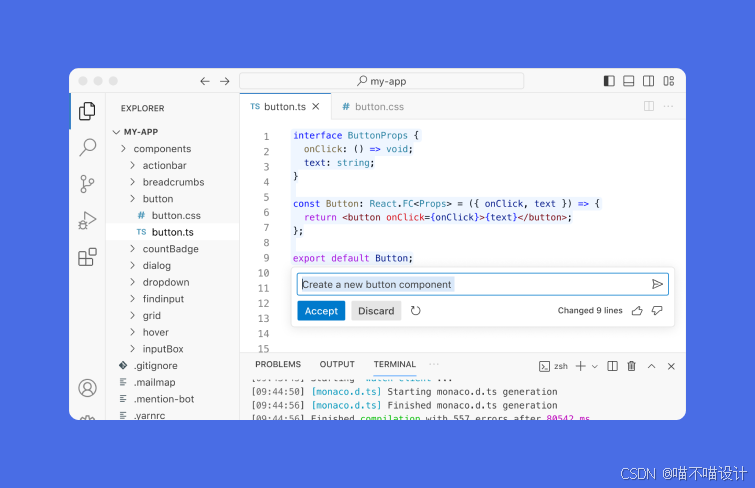Image resolution: width=755 pixels, height=488 pixels.
Task: Toggle bottom panel layout icon
Action: (628, 81)
